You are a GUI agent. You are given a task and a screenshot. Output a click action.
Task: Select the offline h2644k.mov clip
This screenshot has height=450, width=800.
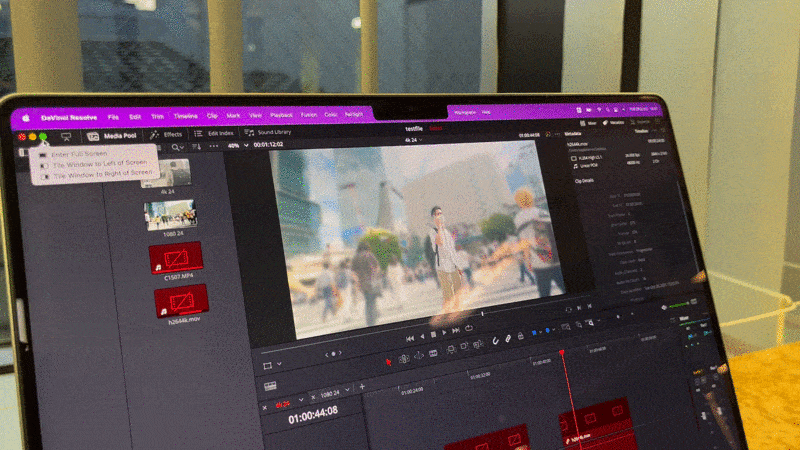click(x=182, y=301)
